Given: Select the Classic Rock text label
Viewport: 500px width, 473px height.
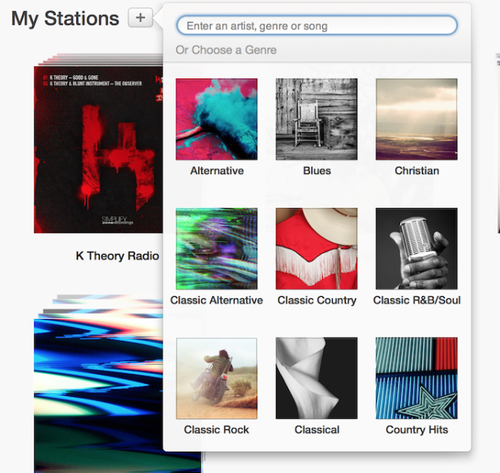Looking at the screenshot, I should click(216, 430).
